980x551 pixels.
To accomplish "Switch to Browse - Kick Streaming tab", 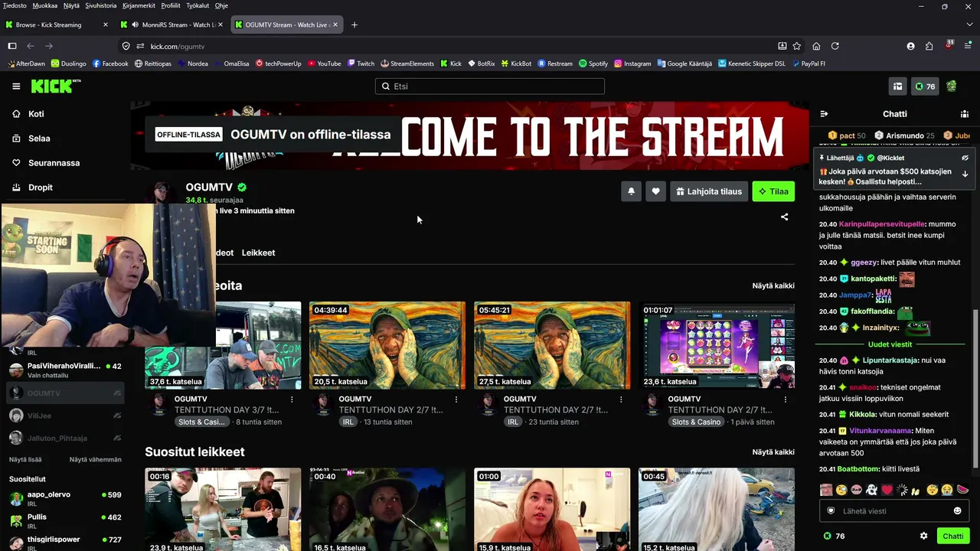I will (57, 24).
